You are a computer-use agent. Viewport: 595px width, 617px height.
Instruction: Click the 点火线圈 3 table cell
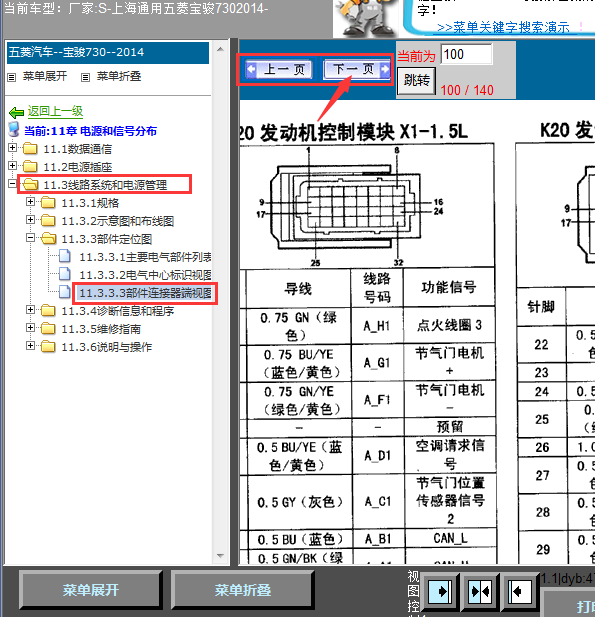click(449, 325)
